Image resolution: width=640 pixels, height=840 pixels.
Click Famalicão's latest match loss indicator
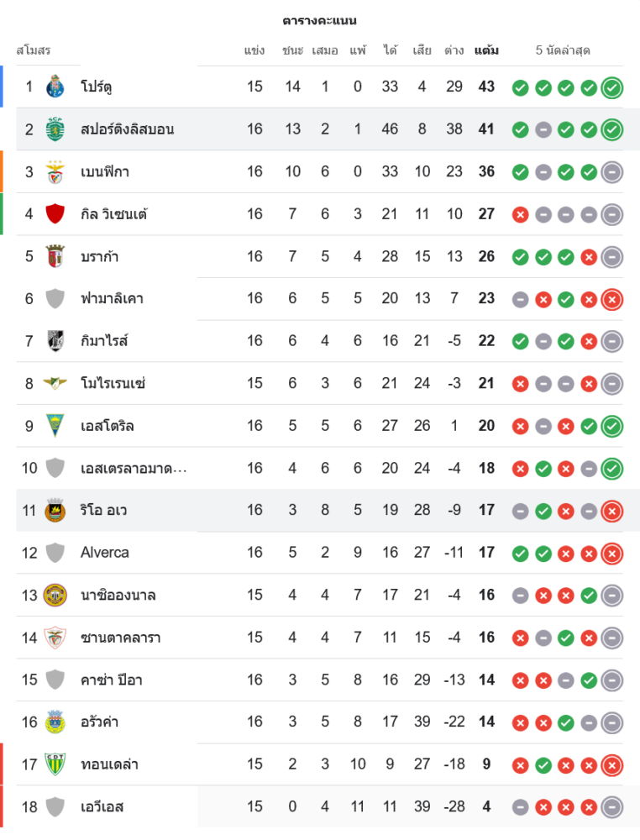612,298
